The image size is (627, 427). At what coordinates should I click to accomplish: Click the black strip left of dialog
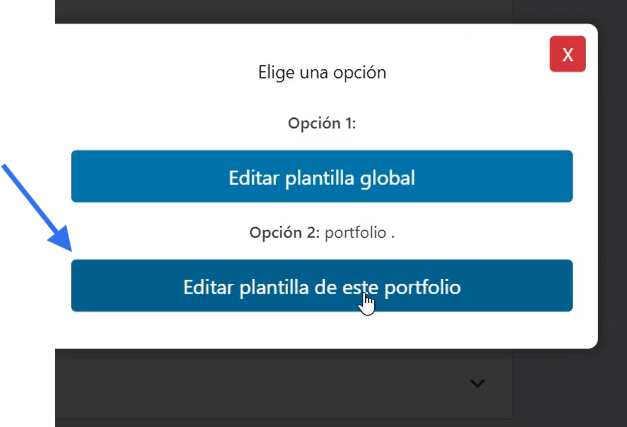coord(27,300)
